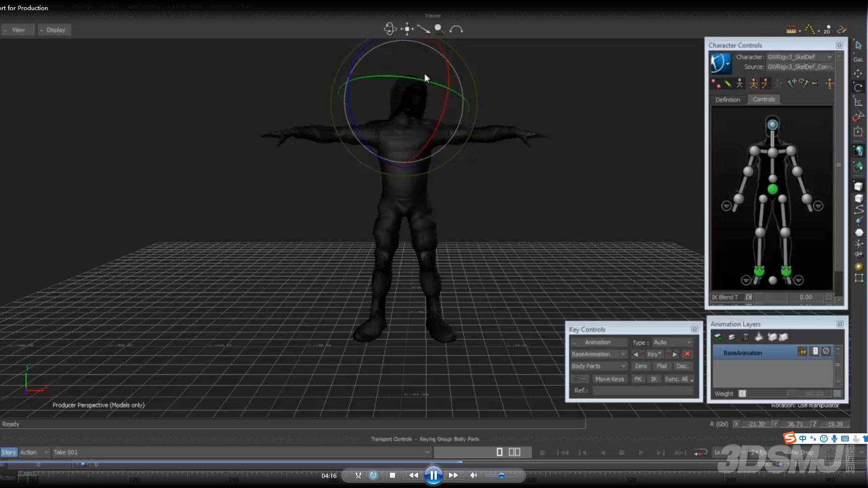Screen dimensions: 868x488
Task: Open the key Type Auto dropdown
Action: pos(672,342)
